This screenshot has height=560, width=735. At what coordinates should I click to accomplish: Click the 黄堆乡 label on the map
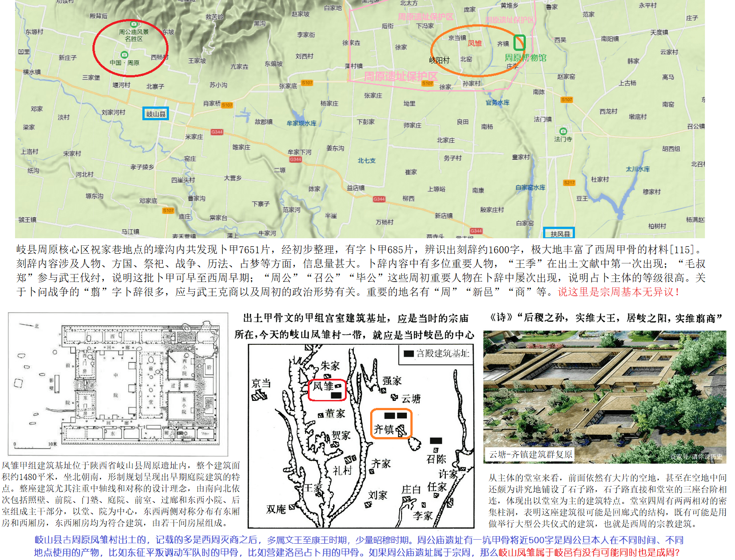(509, 6)
